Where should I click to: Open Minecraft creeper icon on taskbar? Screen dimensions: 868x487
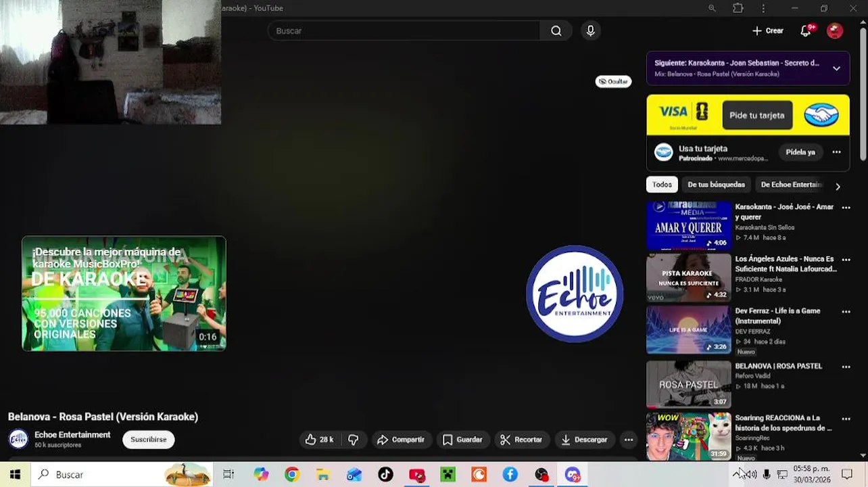click(448, 475)
